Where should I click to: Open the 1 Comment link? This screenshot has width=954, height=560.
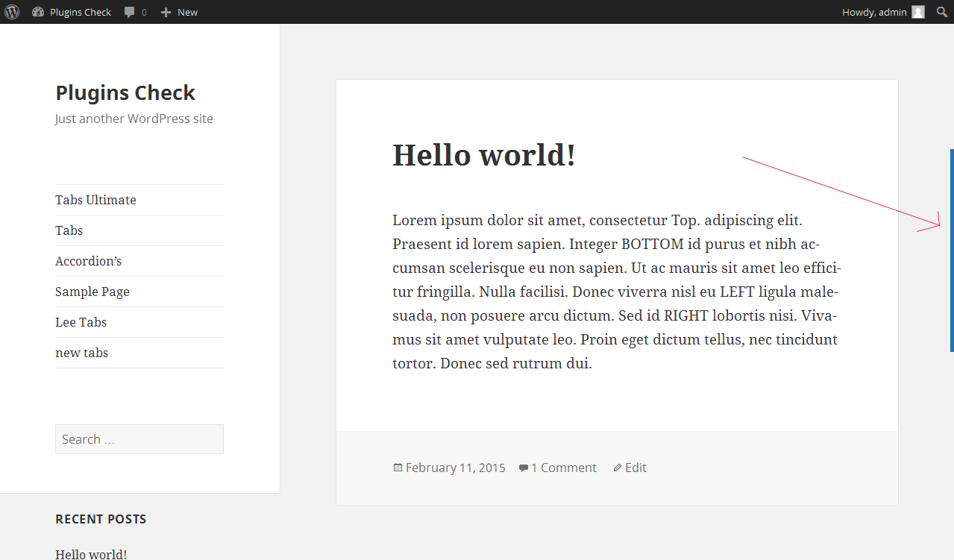tap(564, 468)
